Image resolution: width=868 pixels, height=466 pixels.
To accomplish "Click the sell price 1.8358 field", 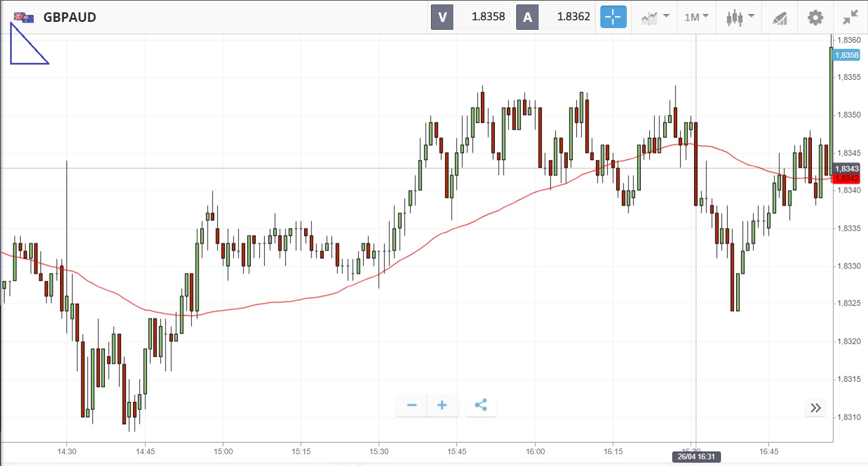I will tap(488, 17).
